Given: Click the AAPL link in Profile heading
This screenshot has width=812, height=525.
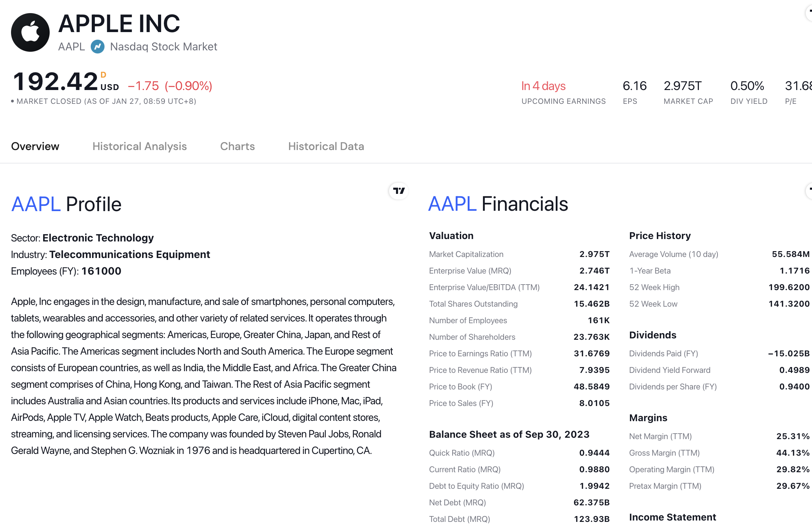Looking at the screenshot, I should click(36, 204).
